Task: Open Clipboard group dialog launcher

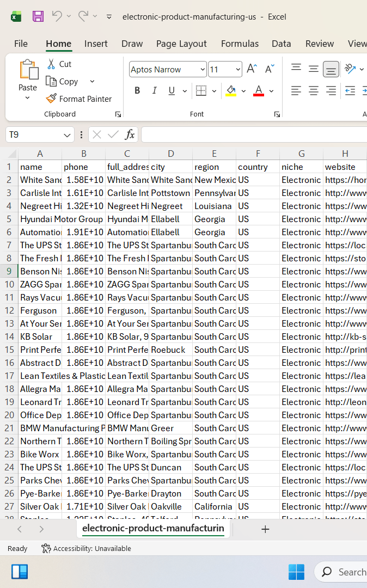Action: (x=118, y=114)
